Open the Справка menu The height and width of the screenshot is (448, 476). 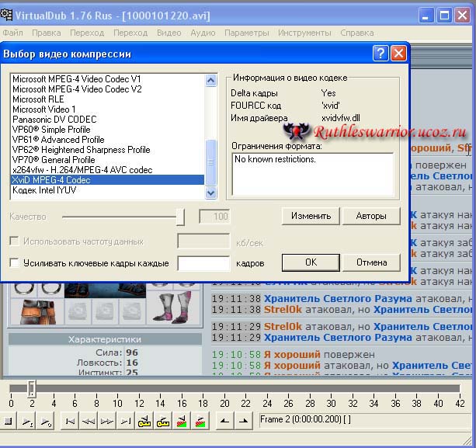(357, 33)
